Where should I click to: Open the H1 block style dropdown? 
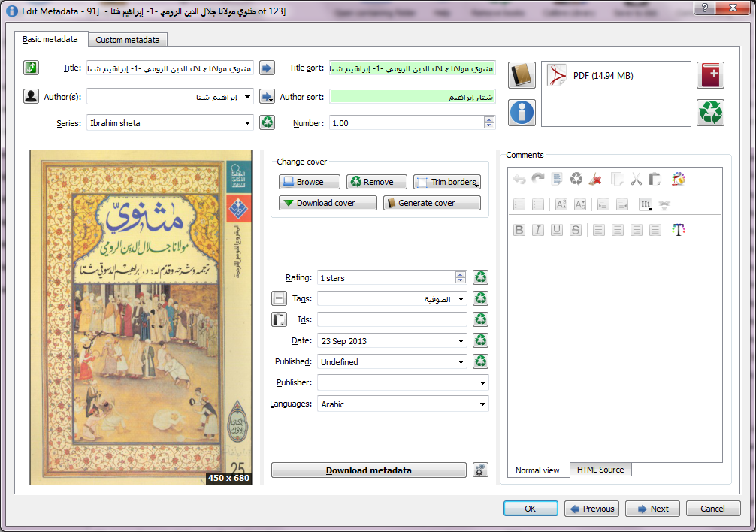[x=646, y=204]
